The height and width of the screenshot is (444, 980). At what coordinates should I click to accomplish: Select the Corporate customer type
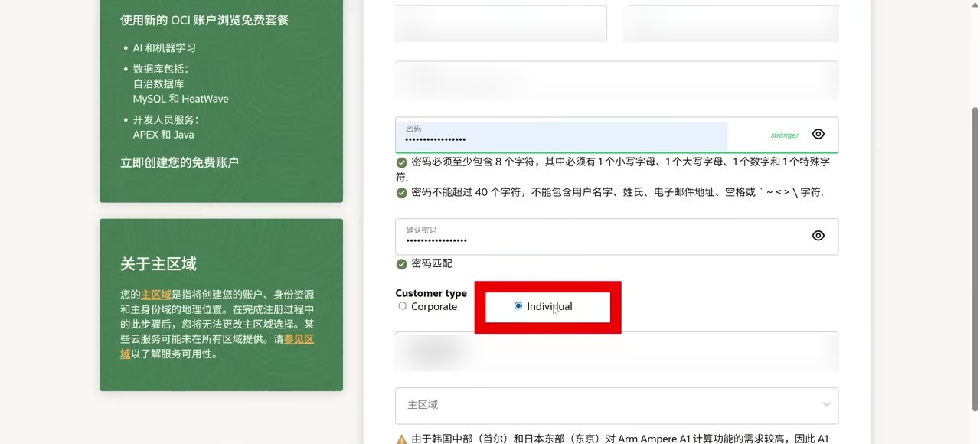tap(402, 306)
